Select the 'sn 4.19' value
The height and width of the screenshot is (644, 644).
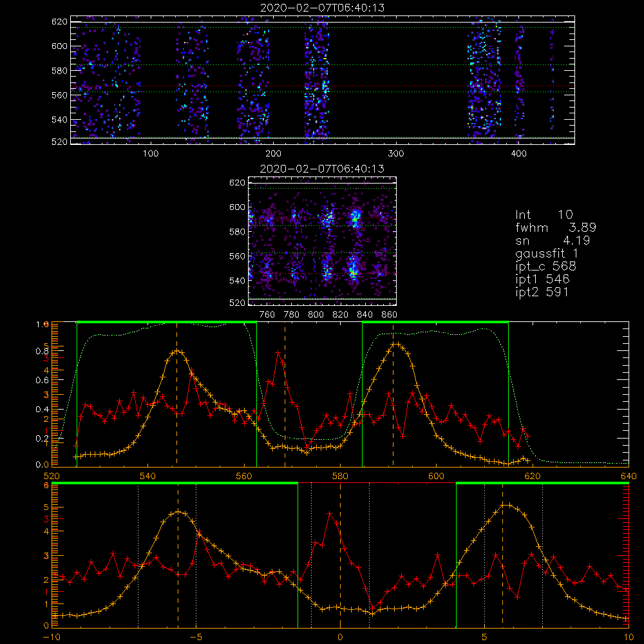click(x=553, y=240)
